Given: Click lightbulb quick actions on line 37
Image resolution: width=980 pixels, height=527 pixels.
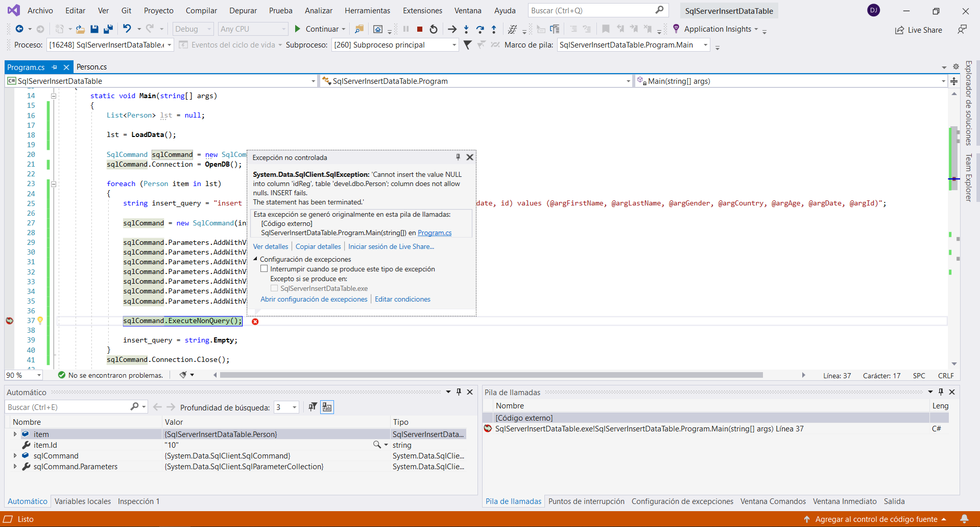Looking at the screenshot, I should [40, 320].
